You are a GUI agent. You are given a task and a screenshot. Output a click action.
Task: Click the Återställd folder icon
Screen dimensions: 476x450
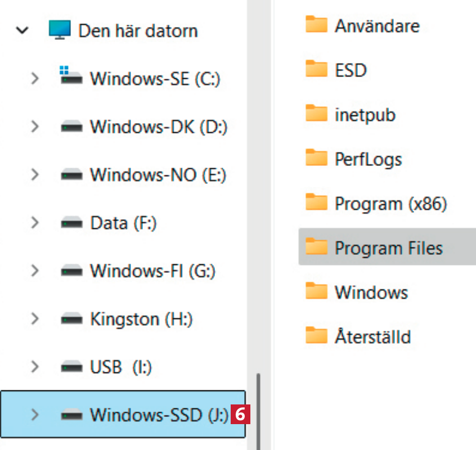coord(316,336)
